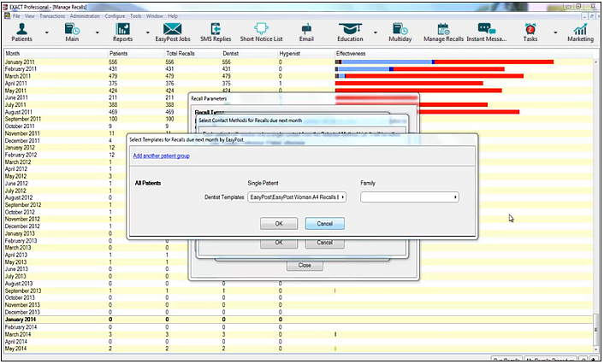Cancel the Select Templates dialog
604x364 pixels.
click(x=325, y=224)
